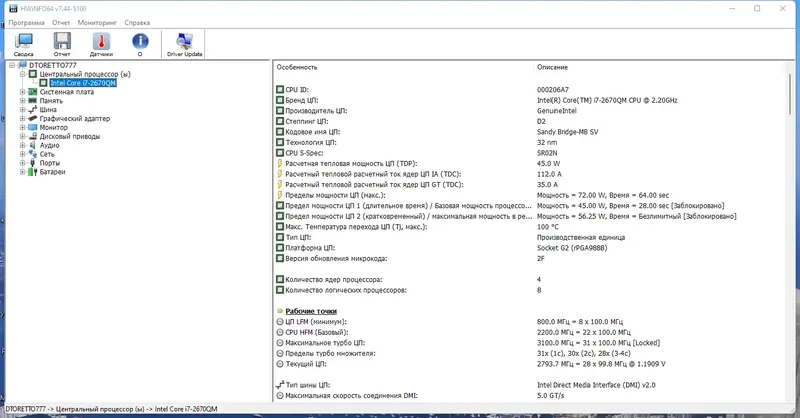This screenshot has height=418, width=800.
Task: Open the Справка menu
Action: pyautogui.click(x=137, y=22)
